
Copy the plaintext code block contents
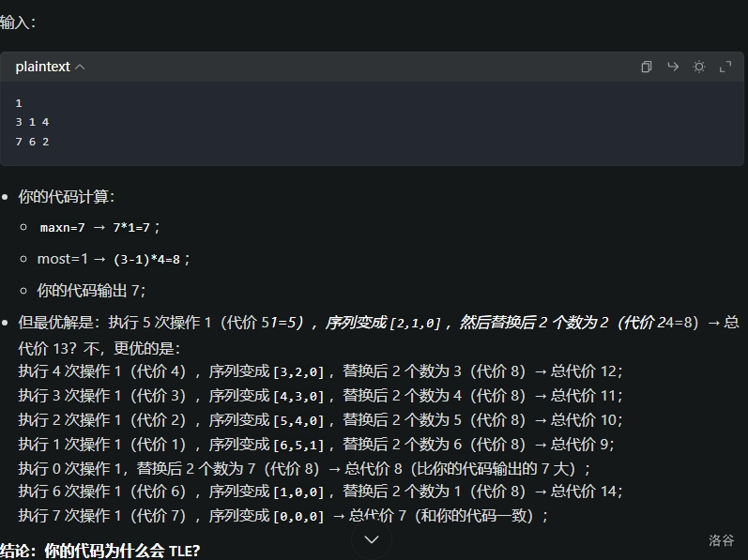coord(646,67)
